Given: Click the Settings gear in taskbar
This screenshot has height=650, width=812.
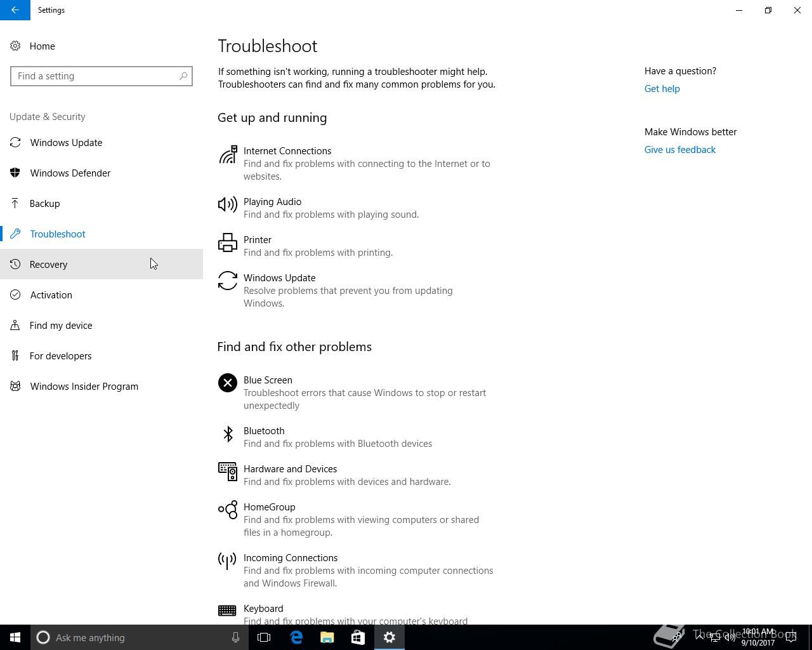Looking at the screenshot, I should [x=389, y=637].
